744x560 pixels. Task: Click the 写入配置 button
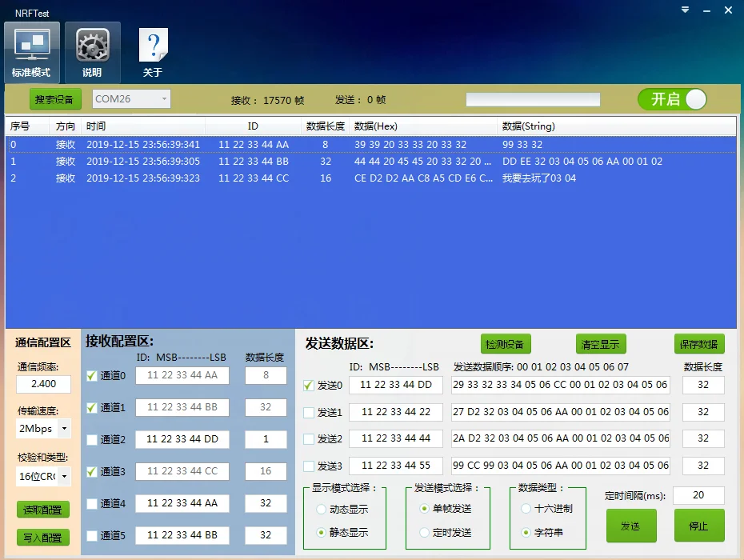tap(42, 538)
